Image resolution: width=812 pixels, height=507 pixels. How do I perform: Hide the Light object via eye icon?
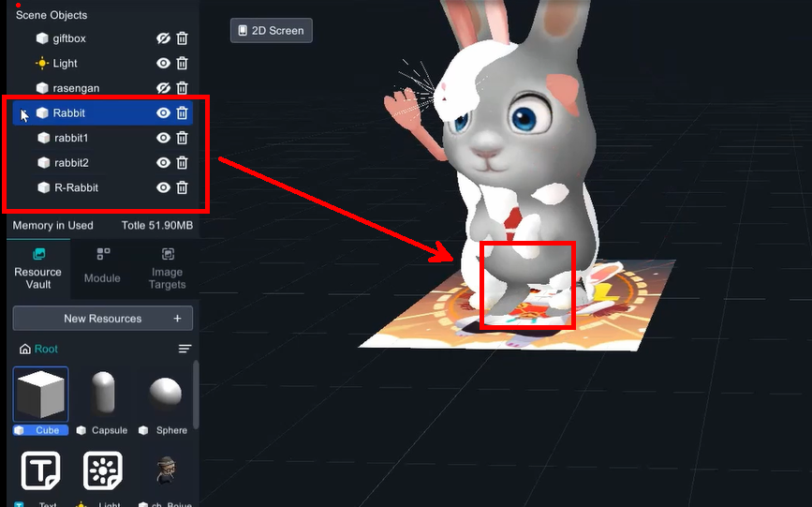pos(163,64)
